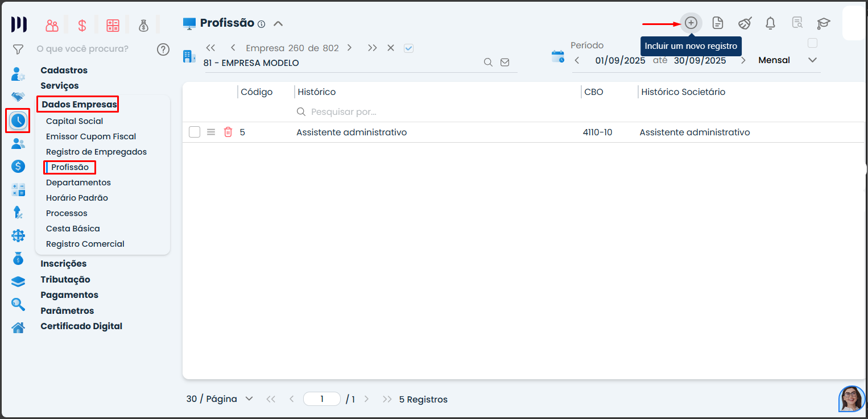868x419 pixels.
Task: Go to the next company arrow
Action: (349, 48)
